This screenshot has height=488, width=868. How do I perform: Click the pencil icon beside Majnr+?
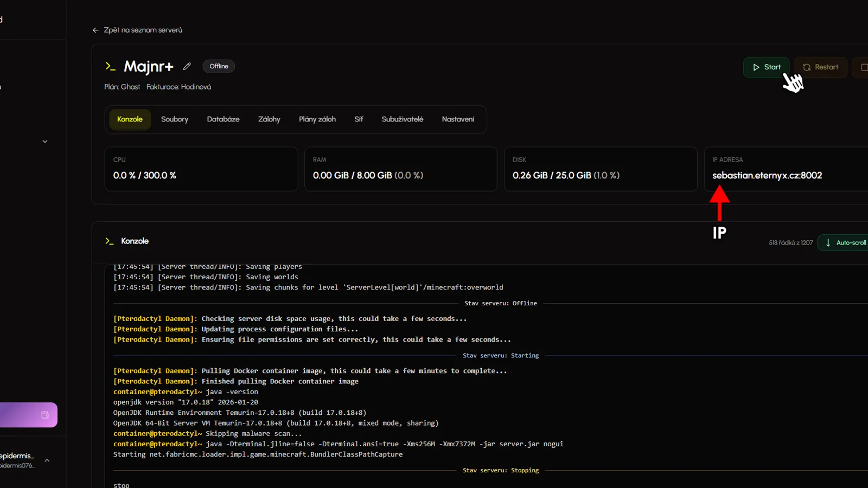[187, 66]
